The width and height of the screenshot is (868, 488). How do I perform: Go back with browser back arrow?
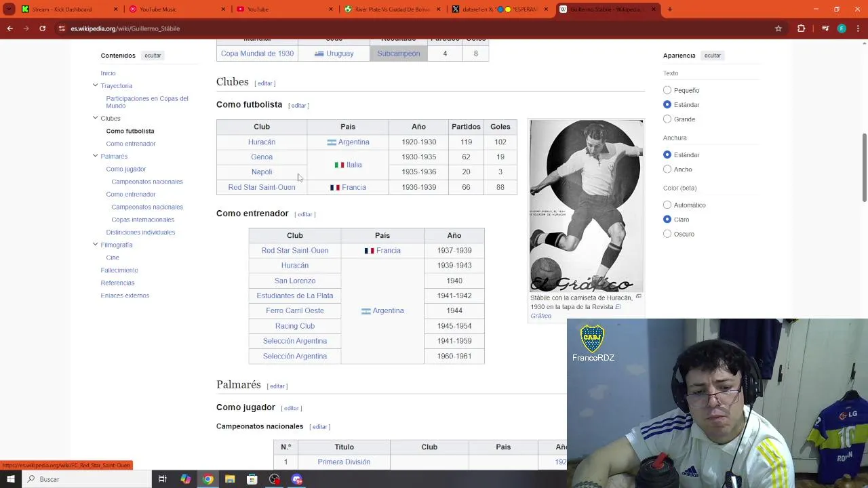[x=9, y=28]
